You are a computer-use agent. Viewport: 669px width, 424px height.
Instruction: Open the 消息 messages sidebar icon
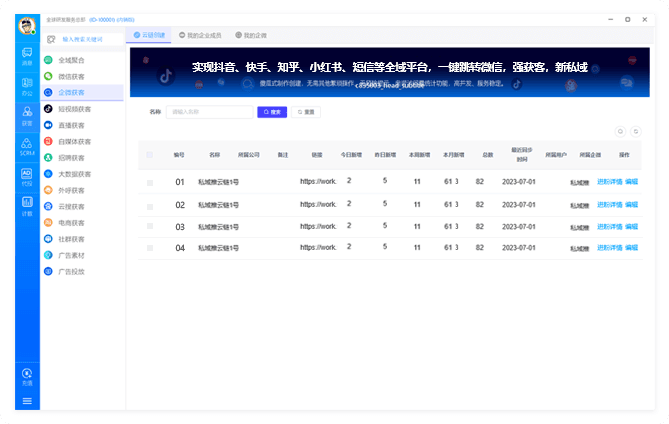(x=27, y=57)
